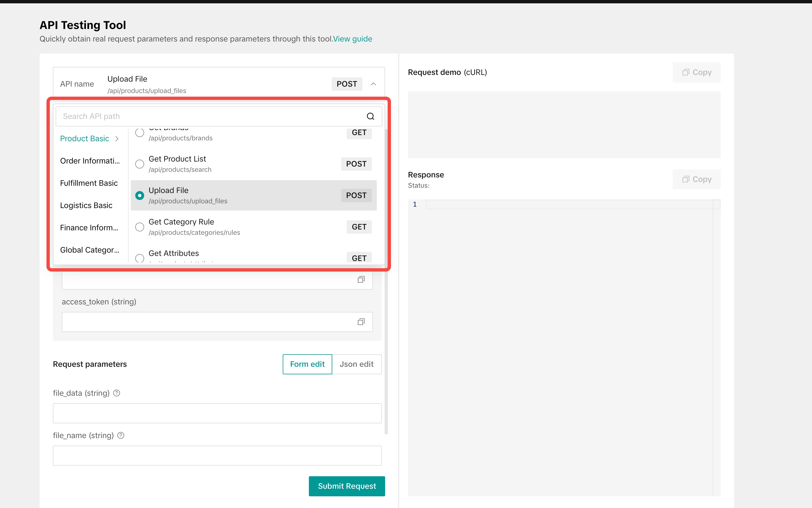Click the copy icon in the access_token field
812x508 pixels.
coord(361,322)
